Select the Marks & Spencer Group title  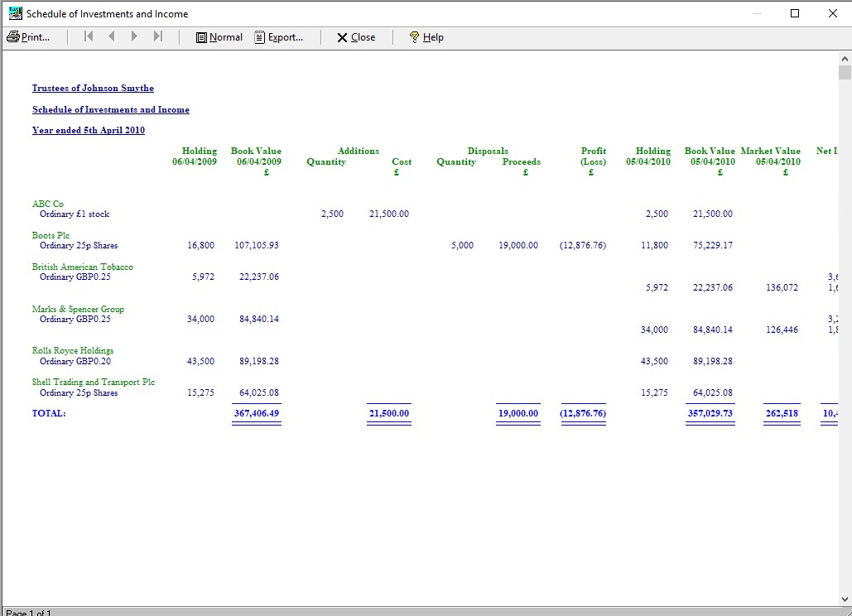click(x=78, y=309)
